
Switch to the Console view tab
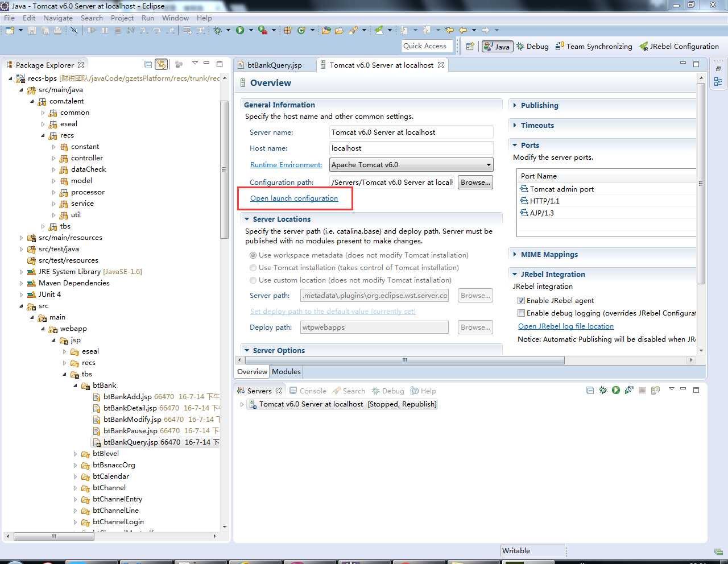(x=308, y=391)
